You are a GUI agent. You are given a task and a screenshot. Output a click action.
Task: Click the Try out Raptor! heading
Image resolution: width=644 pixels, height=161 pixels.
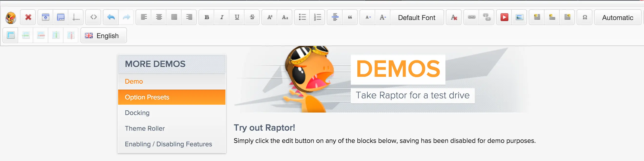(x=264, y=128)
